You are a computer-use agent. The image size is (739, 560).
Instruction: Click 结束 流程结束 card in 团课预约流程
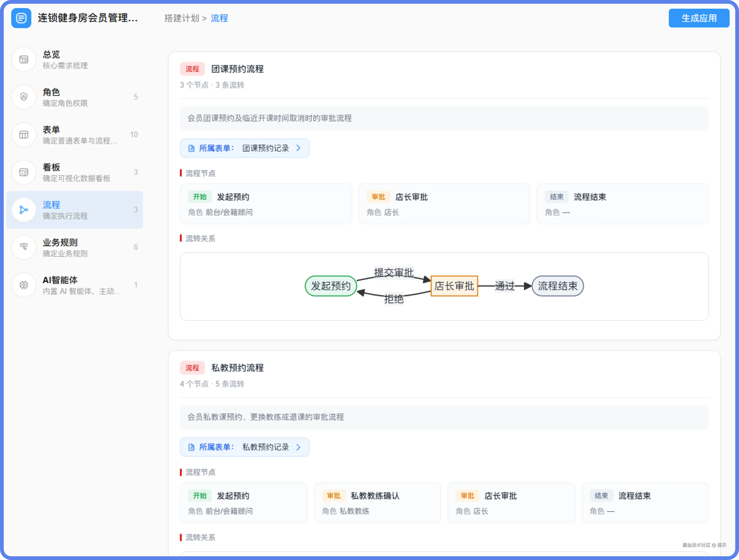coord(623,204)
